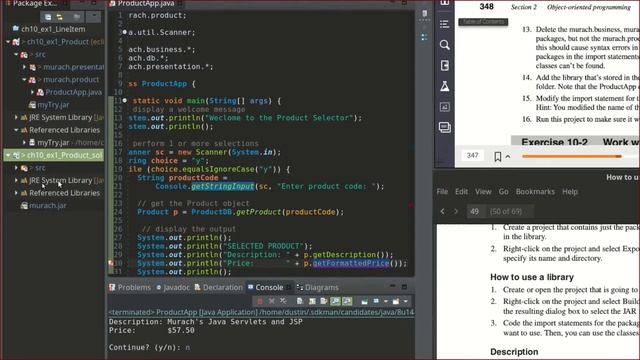Open Outline icon beside the editor
The width and height of the screenshot is (640, 360).
click(424, 37)
